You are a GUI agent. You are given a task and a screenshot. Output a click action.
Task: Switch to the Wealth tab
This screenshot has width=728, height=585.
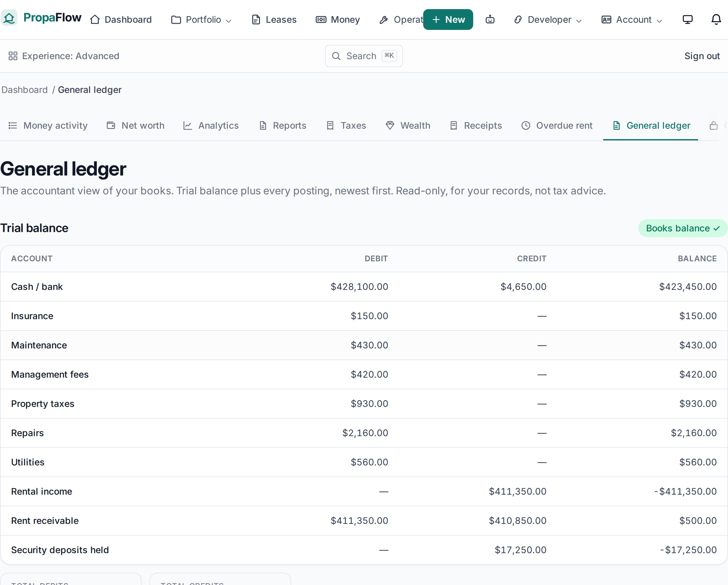click(x=408, y=126)
